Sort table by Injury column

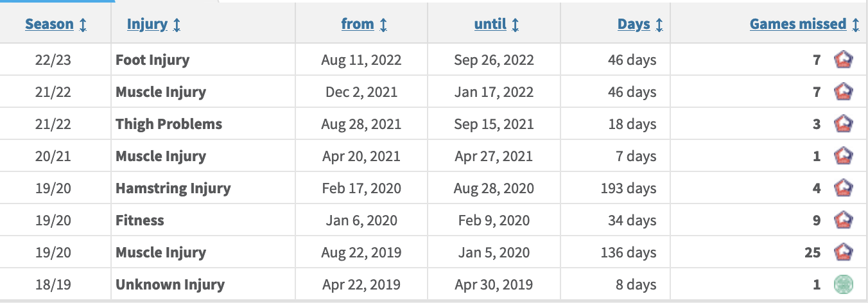click(x=147, y=24)
